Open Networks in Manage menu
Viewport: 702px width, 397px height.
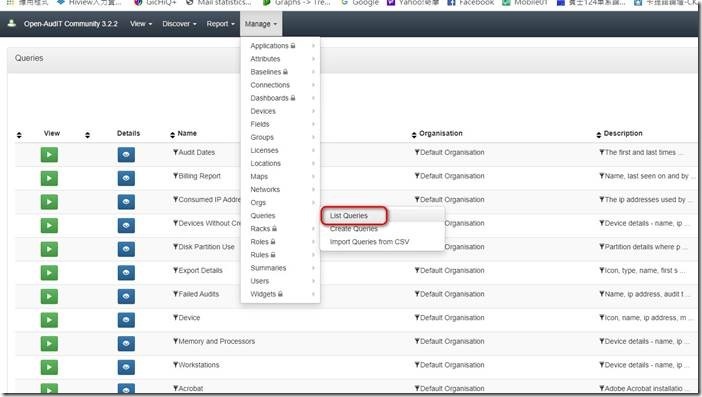click(280, 189)
